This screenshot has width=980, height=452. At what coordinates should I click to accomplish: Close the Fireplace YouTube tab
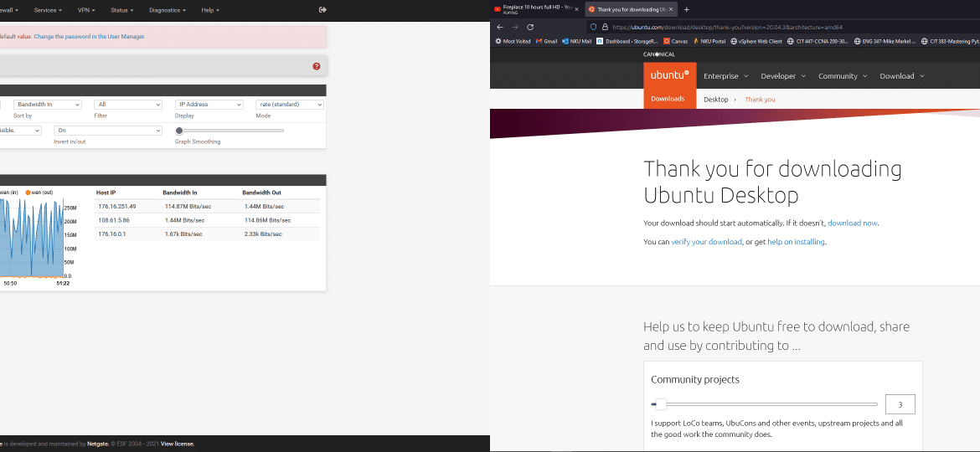click(x=576, y=9)
